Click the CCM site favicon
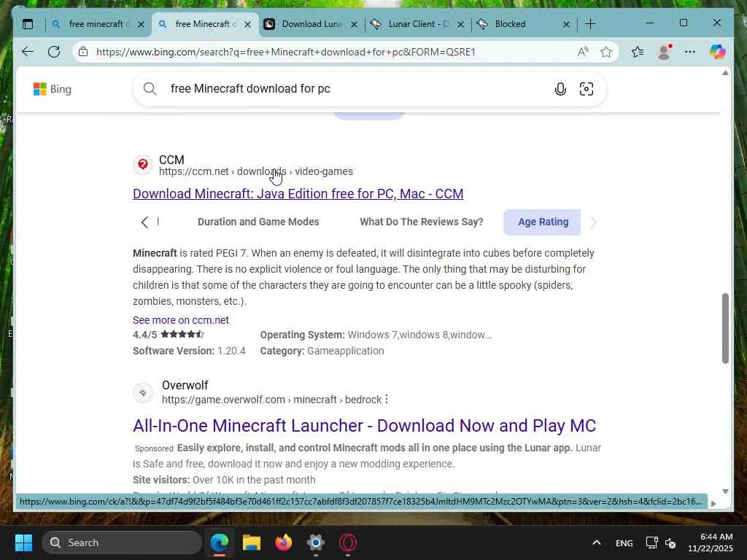Screen dimensions: 747x560 click(x=142, y=165)
